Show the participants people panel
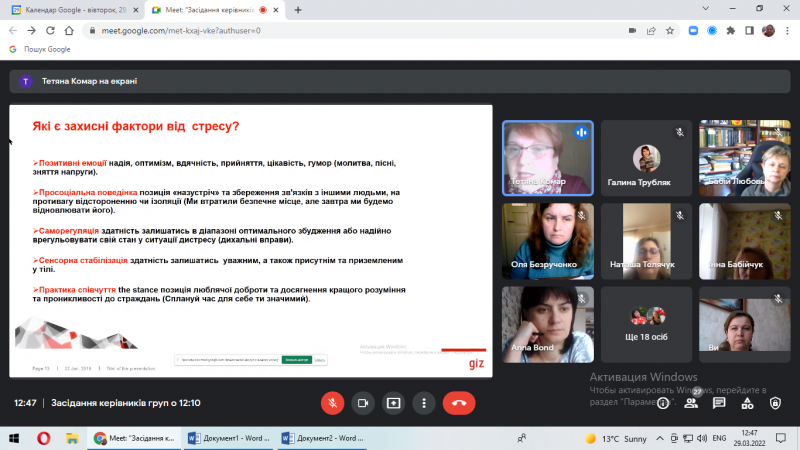800x450 pixels. [691, 404]
